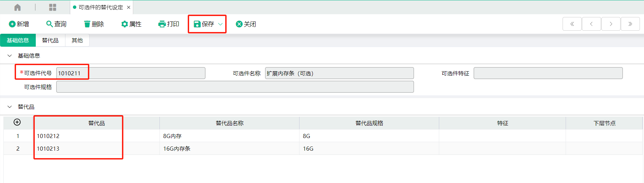The image size is (644, 183).
Task: Add a row with the plus circle icon
Action: [17, 122]
